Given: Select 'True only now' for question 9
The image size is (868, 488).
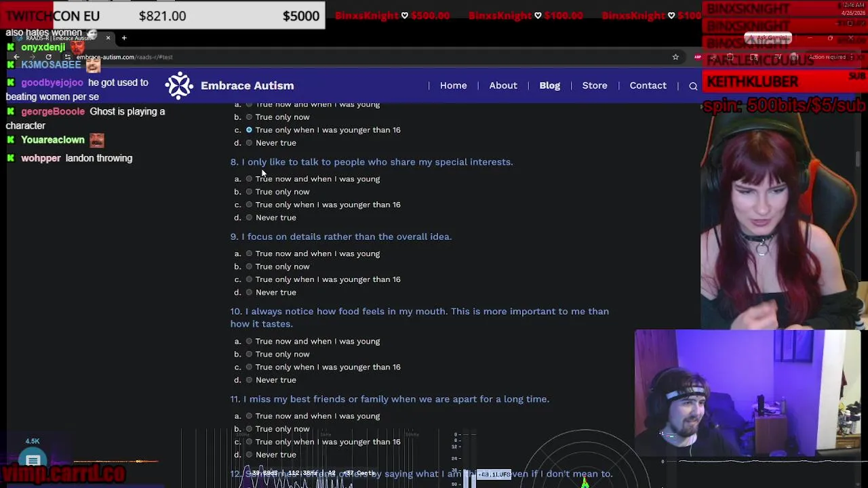Looking at the screenshot, I should click(249, 266).
